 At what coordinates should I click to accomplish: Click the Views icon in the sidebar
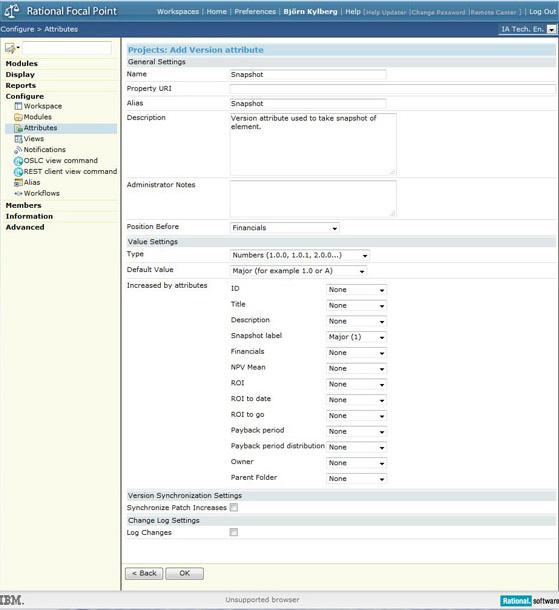tap(18, 139)
